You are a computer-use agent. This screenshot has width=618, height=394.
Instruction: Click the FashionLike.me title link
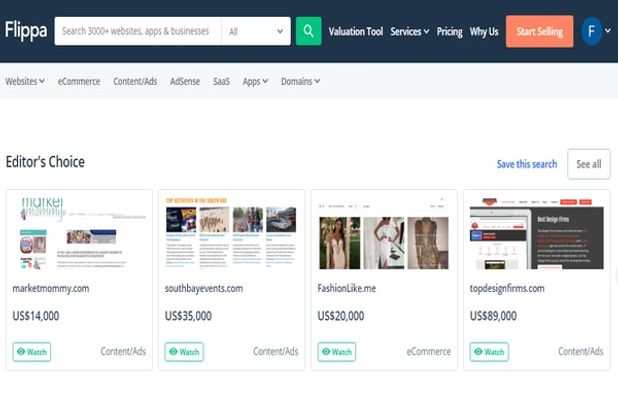(x=346, y=288)
